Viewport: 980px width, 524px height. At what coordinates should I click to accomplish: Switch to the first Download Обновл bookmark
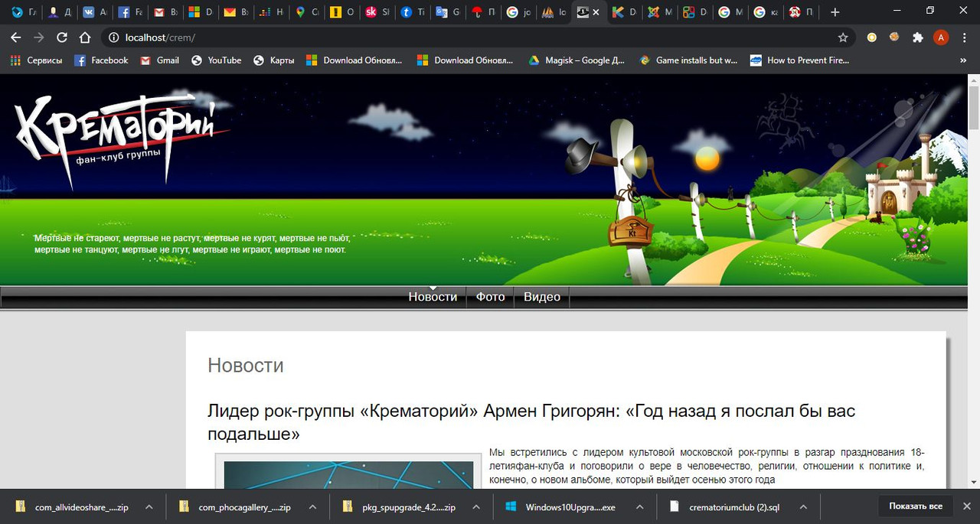354,60
